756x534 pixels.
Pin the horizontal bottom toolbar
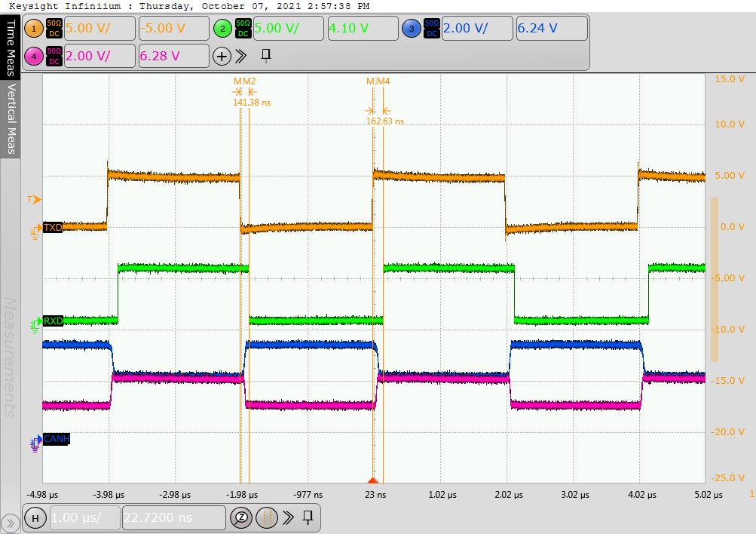tap(308, 518)
